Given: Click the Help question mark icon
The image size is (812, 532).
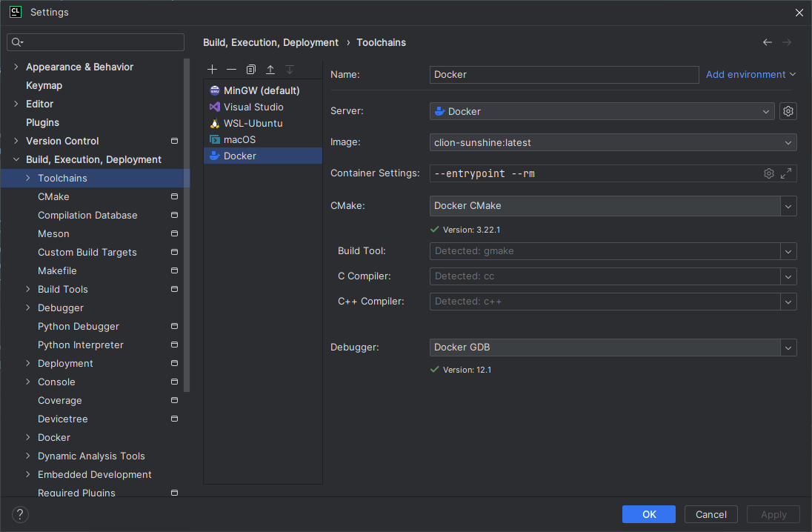Looking at the screenshot, I should [x=19, y=514].
